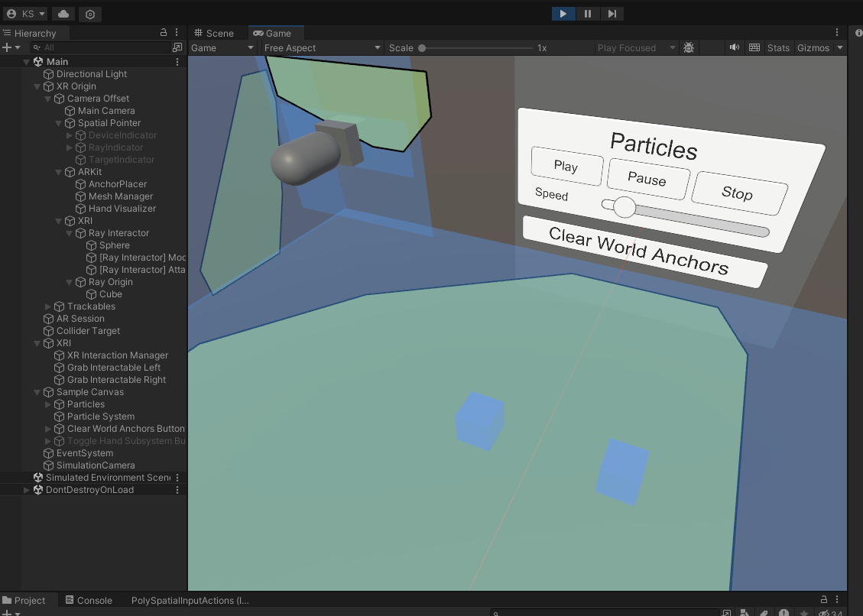
Task: Step one frame forward
Action: tap(612, 13)
